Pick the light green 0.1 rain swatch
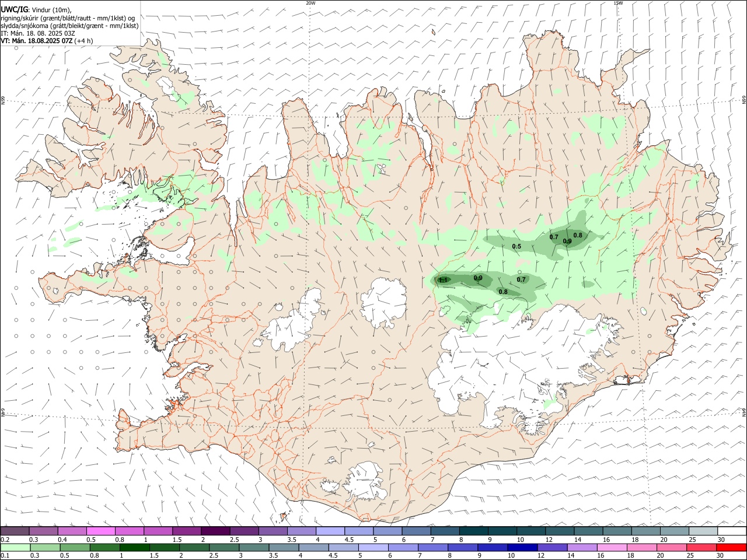 pyautogui.click(x=15, y=548)
